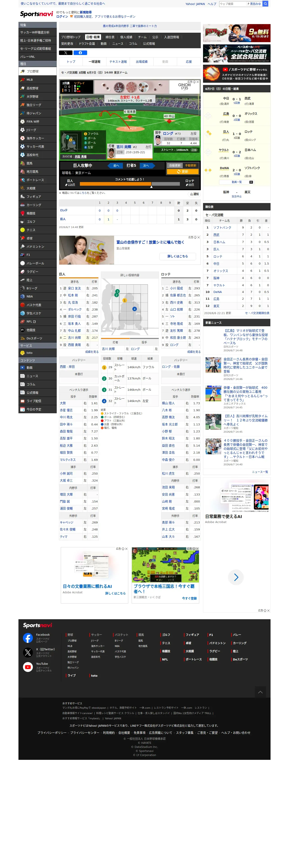Open the 出場成績 tab
289x868 pixels.
coord(142,62)
